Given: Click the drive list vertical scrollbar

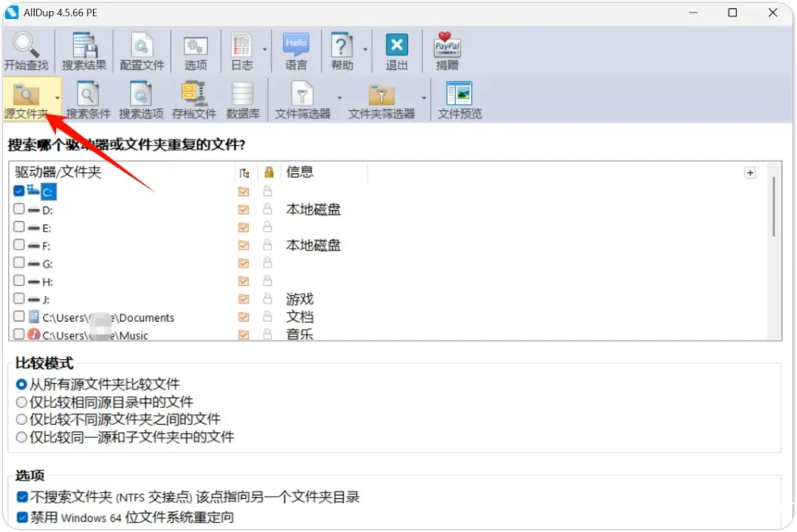Looking at the screenshot, I should [773, 206].
